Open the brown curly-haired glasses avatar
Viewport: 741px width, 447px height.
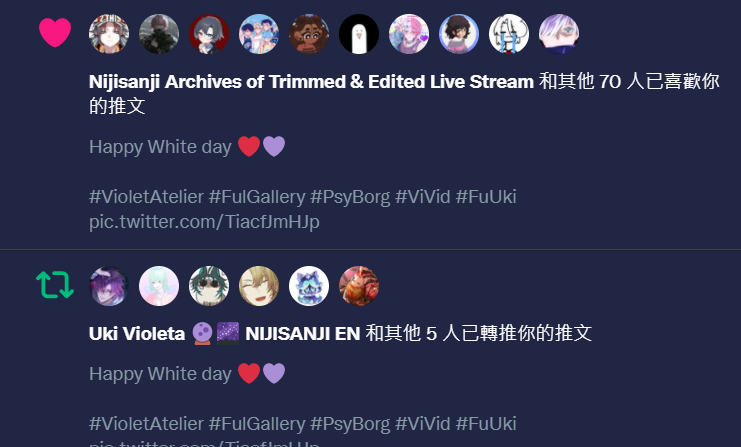point(309,34)
